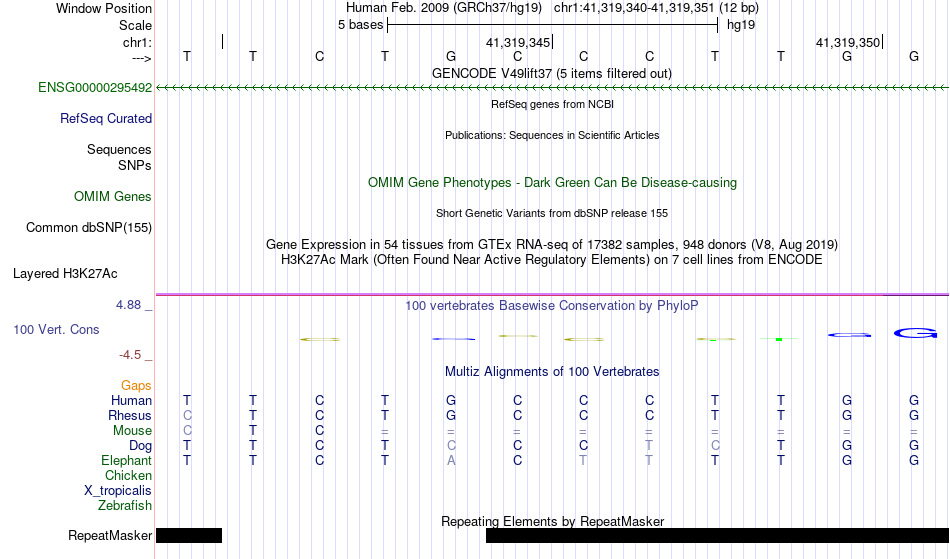Open Gene Expression in 54 tissues GTEx title
950x559 pixels.
551,245
